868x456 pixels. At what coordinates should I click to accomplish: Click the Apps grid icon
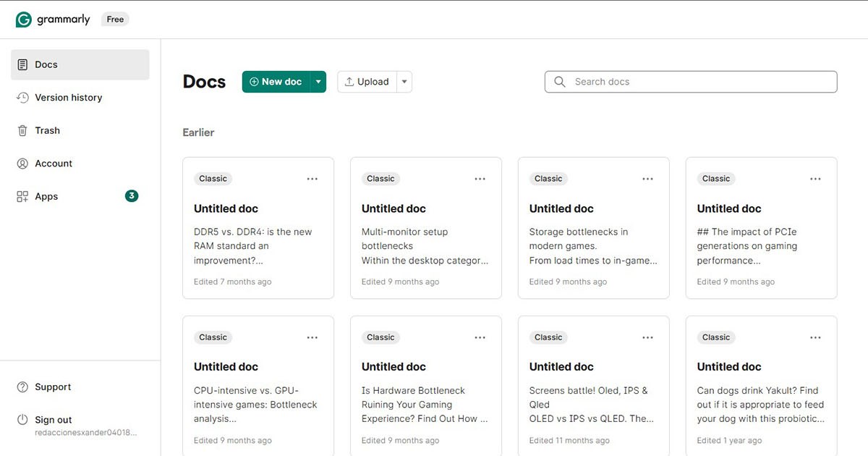pos(22,197)
